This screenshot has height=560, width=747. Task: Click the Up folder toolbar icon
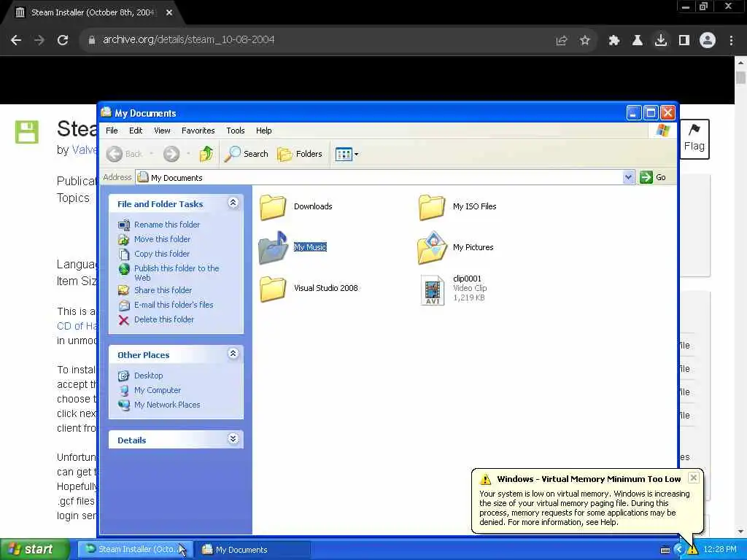tap(206, 153)
